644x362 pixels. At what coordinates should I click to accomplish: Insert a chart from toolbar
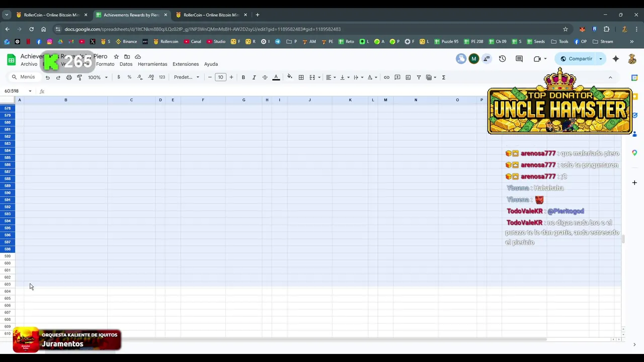pyautogui.click(x=408, y=77)
